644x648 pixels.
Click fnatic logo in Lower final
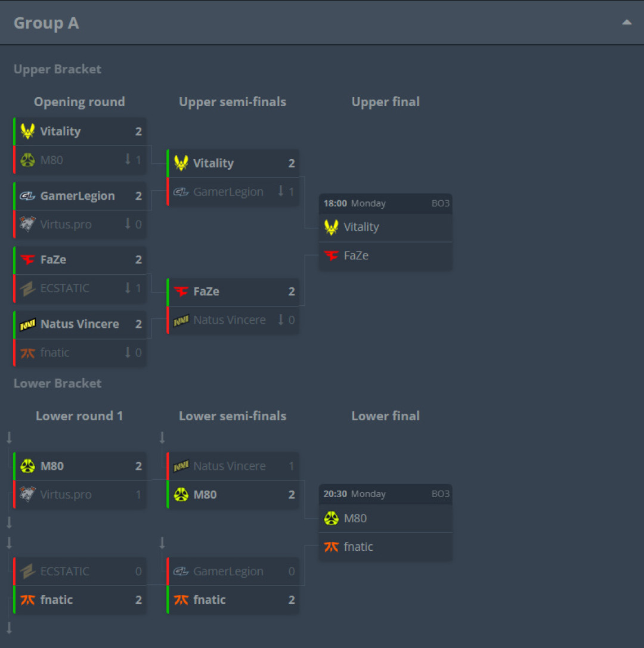(332, 547)
